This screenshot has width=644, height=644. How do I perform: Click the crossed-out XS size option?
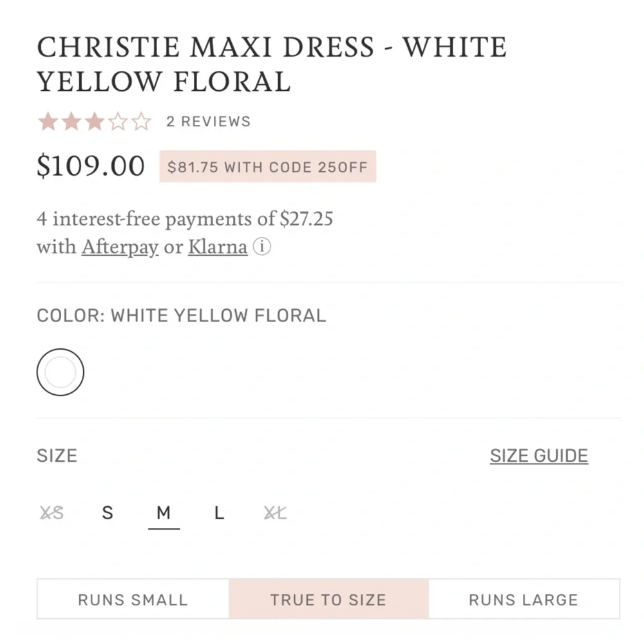[x=52, y=513]
